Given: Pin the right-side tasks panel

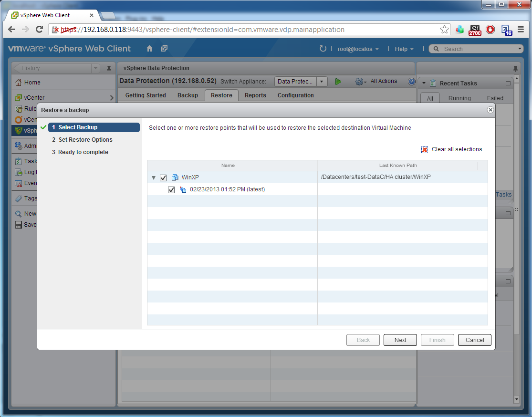Looking at the screenshot, I should [x=515, y=69].
